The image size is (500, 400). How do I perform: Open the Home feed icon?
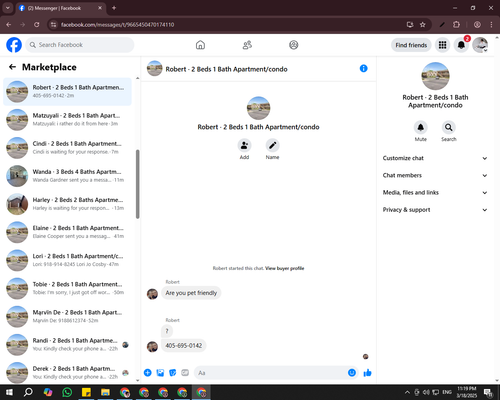pos(200,45)
